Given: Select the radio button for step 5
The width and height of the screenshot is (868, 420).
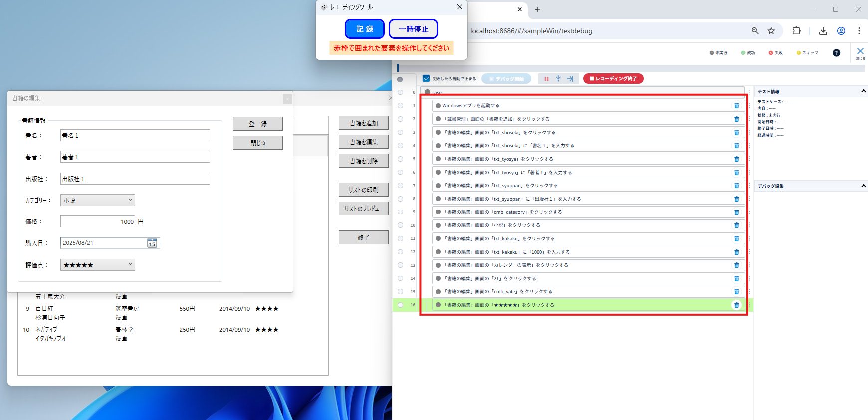Looking at the screenshot, I should point(400,159).
